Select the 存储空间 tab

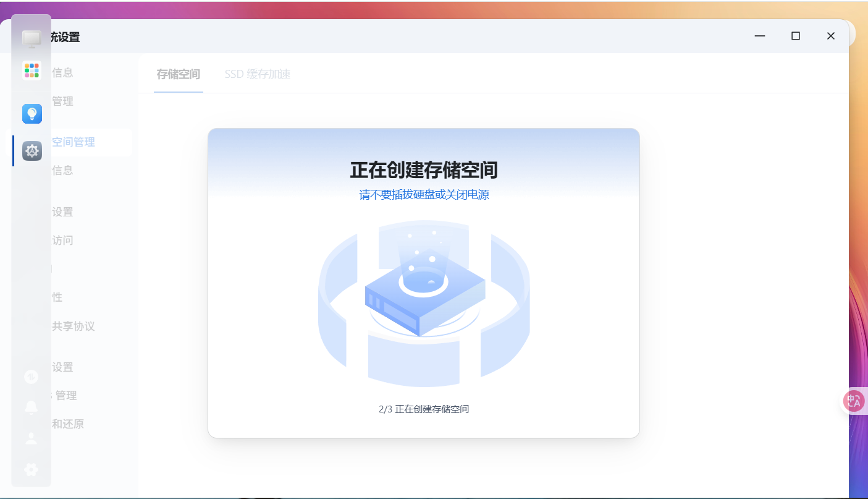pos(178,74)
